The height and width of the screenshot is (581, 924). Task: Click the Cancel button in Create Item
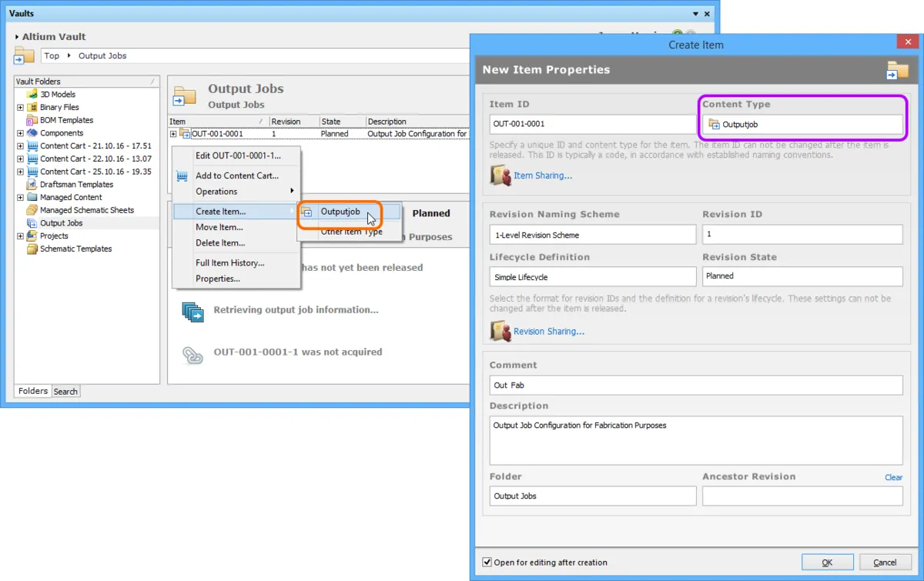pyautogui.click(x=885, y=563)
